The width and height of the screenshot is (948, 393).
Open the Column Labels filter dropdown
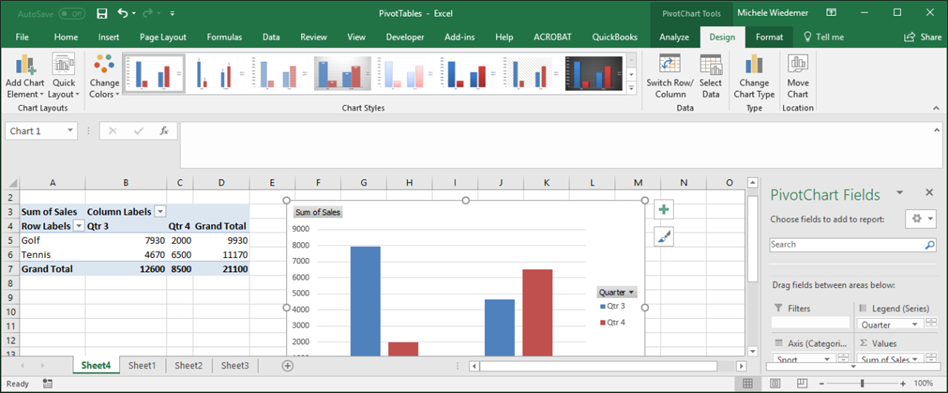coord(160,212)
